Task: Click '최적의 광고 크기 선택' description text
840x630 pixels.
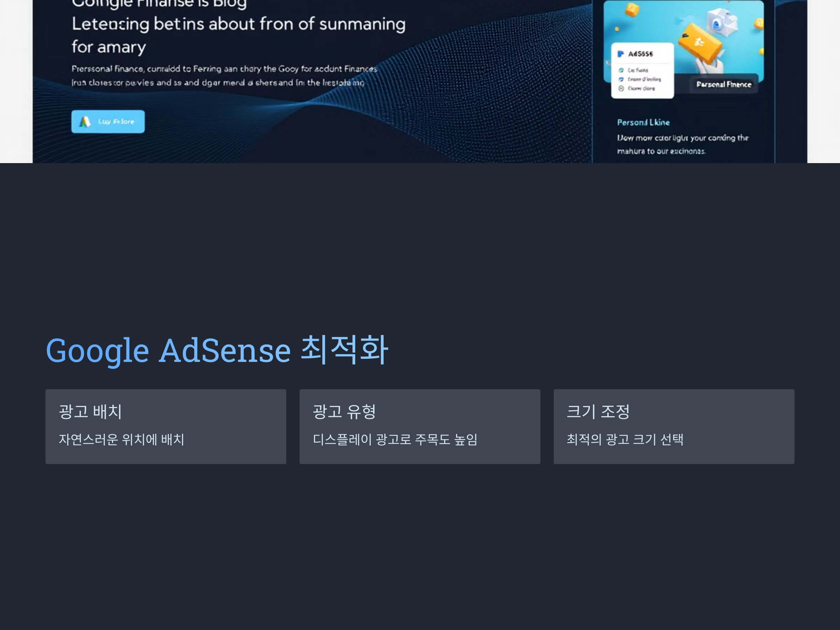Action: pos(625,439)
